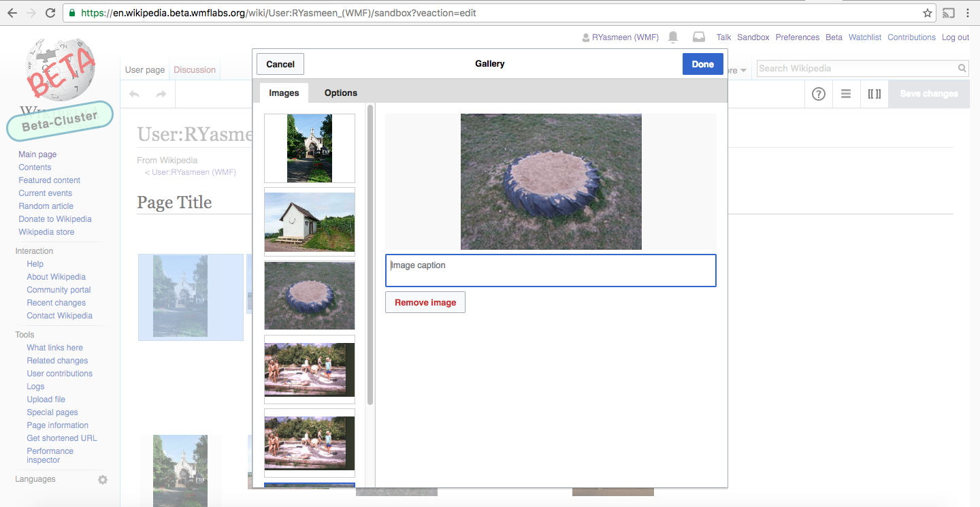The height and width of the screenshot is (507, 980).
Task: Open Donate to Wikipedia link
Action: tap(55, 219)
